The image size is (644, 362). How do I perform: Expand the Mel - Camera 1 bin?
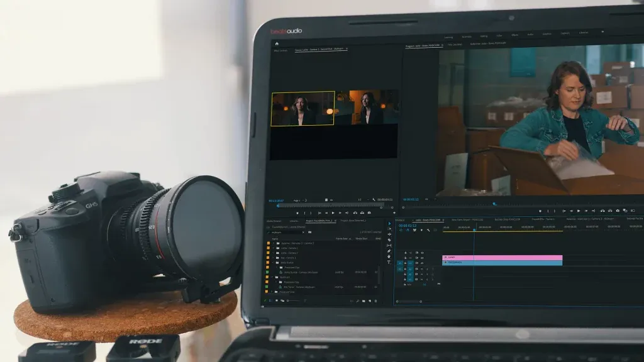click(x=273, y=258)
